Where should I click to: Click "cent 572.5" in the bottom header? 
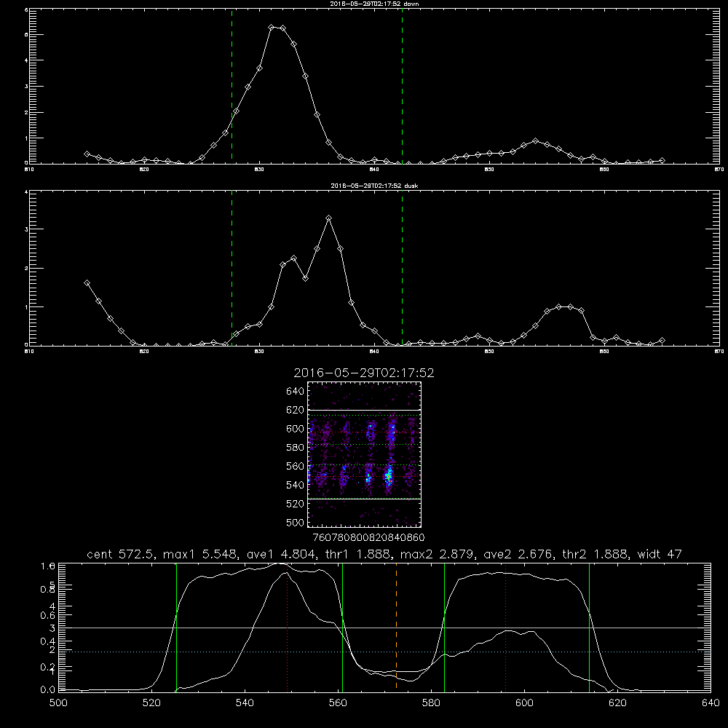click(121, 554)
